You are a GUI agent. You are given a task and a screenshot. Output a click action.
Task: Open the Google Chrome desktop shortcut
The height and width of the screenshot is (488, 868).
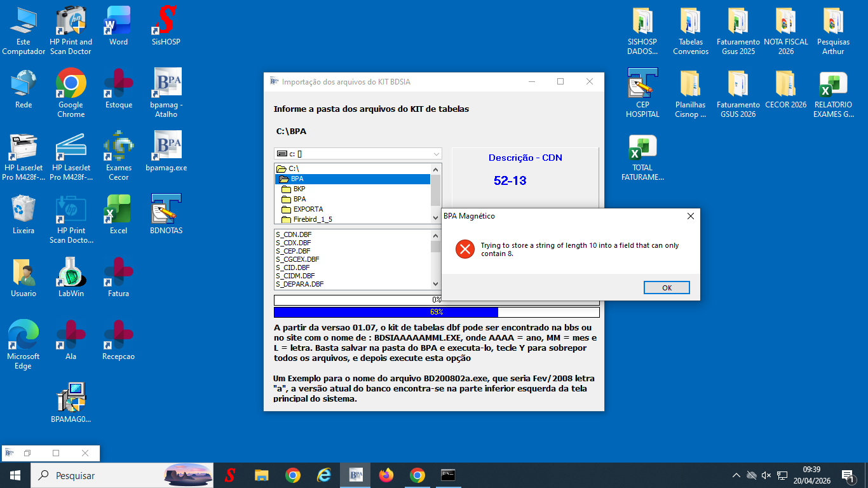[71, 93]
